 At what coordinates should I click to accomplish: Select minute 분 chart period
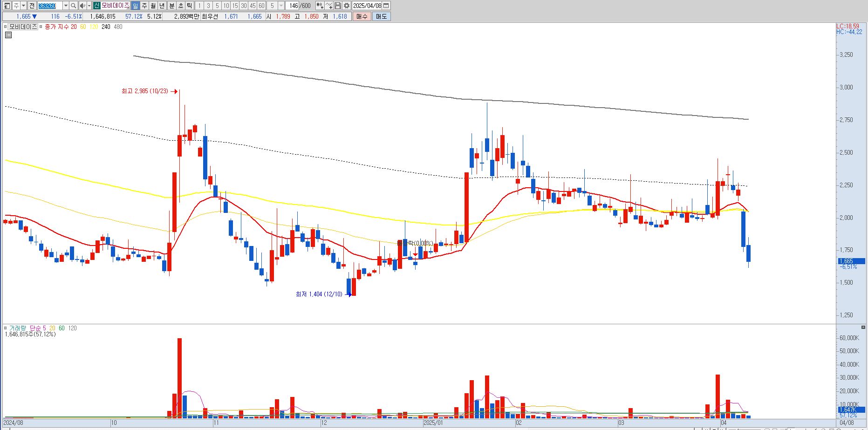[171, 6]
